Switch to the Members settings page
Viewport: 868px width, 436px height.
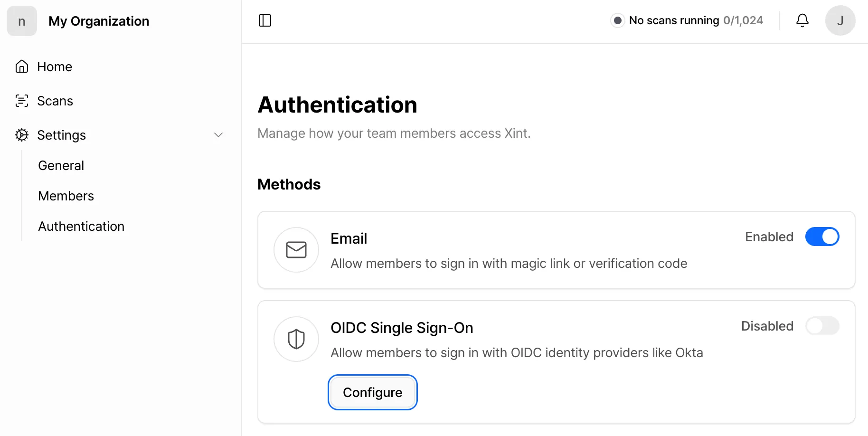(x=66, y=196)
